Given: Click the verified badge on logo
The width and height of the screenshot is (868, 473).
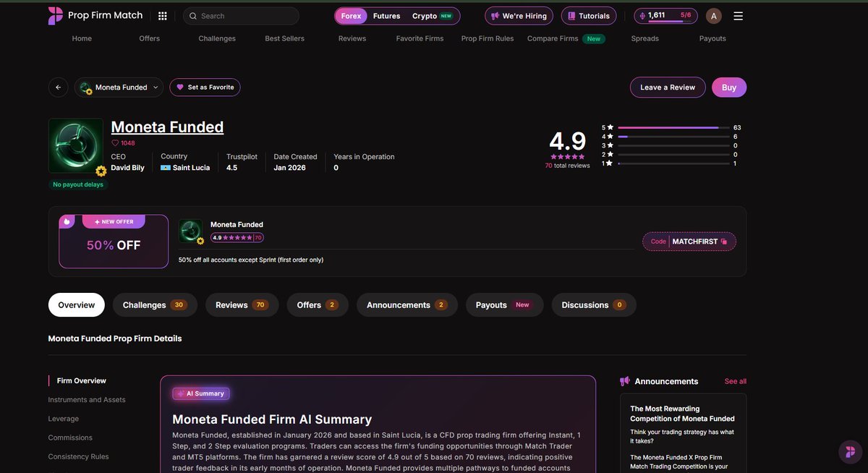Looking at the screenshot, I should [x=101, y=171].
